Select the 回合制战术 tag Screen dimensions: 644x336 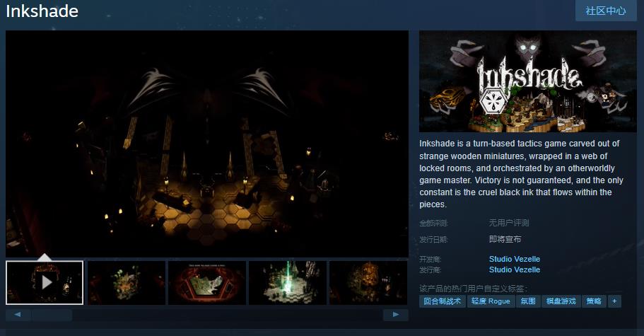442,301
